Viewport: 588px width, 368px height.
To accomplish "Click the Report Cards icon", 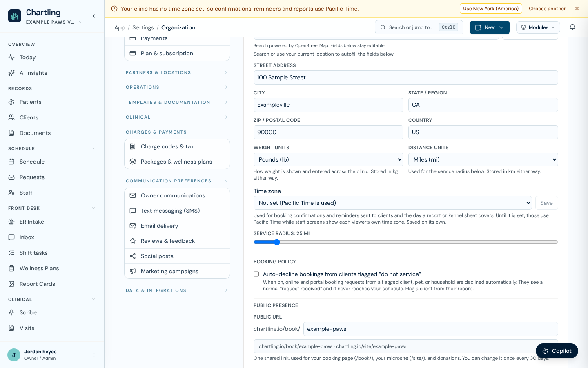I will point(11,284).
